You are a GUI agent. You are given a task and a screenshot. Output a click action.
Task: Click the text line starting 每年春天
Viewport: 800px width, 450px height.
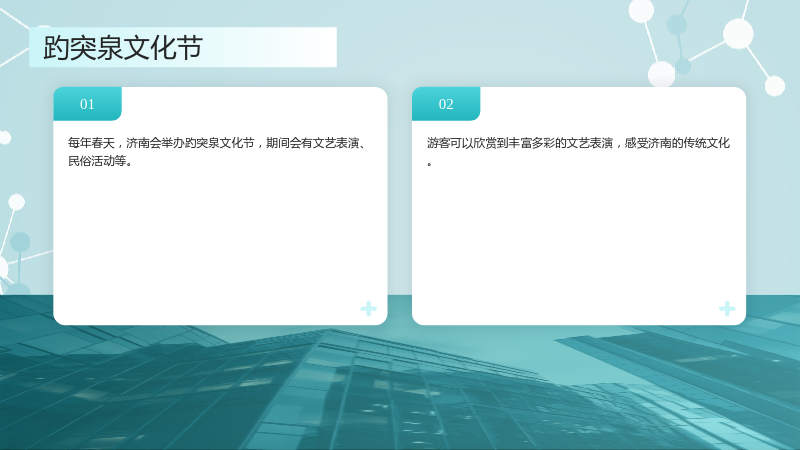tap(217, 143)
